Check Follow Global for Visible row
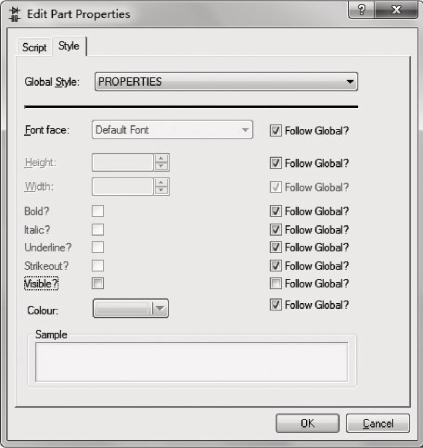 tap(276, 283)
